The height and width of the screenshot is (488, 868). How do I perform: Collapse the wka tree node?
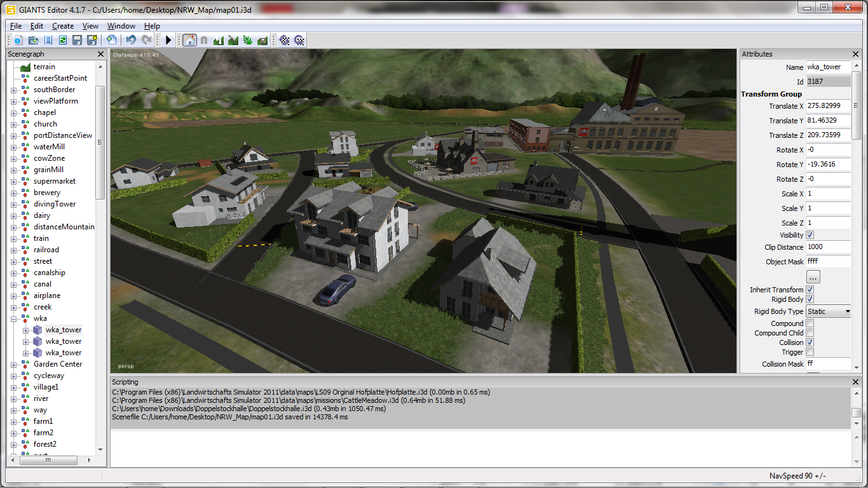point(13,319)
